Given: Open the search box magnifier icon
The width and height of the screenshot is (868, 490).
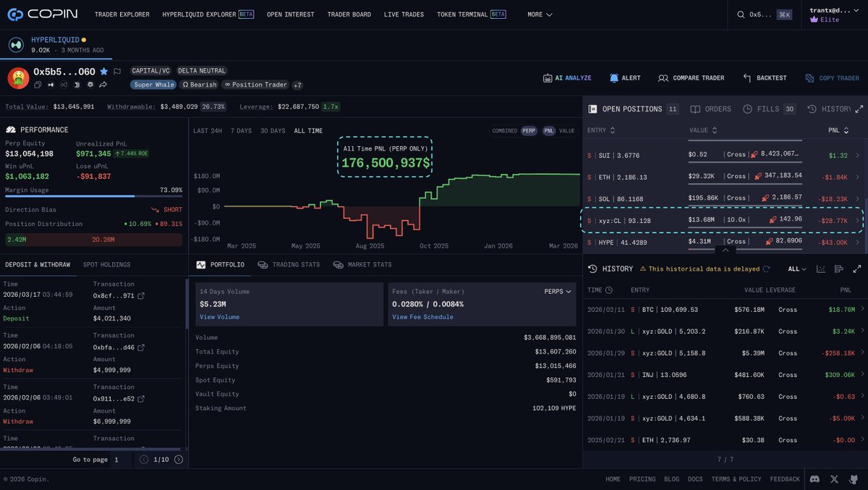Looking at the screenshot, I should (741, 14).
